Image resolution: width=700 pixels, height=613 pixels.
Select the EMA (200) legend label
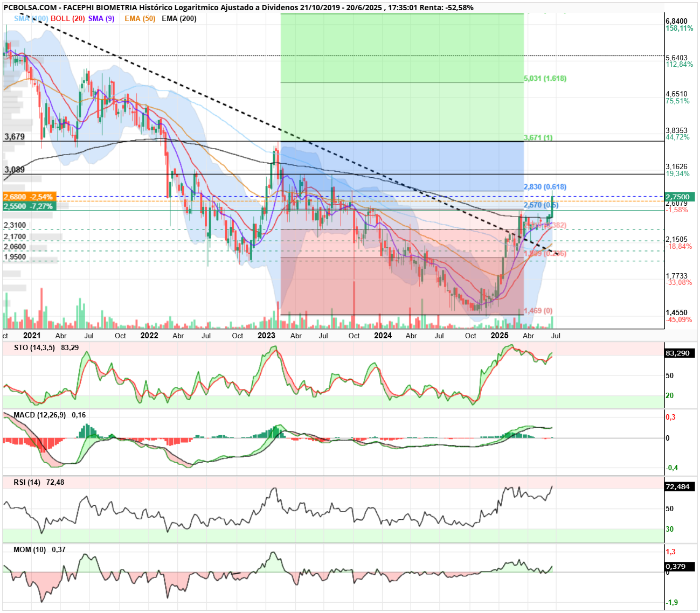tap(179, 18)
